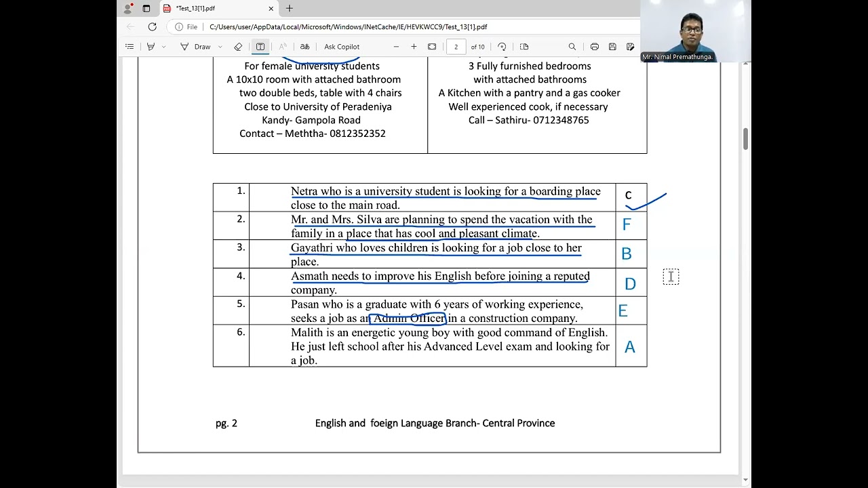
Task: Click the footer 'pg. 2' text
Action: [226, 423]
